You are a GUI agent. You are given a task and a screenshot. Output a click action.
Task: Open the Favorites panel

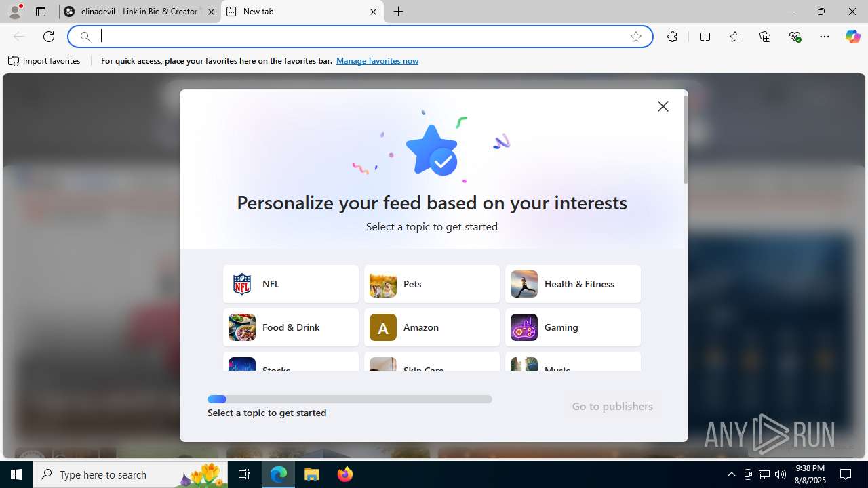735,37
